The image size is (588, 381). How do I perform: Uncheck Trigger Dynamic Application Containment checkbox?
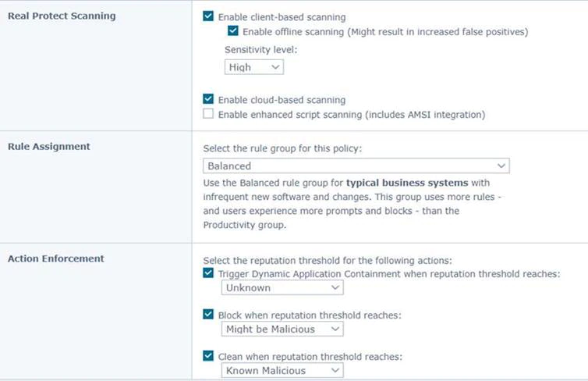[208, 273]
